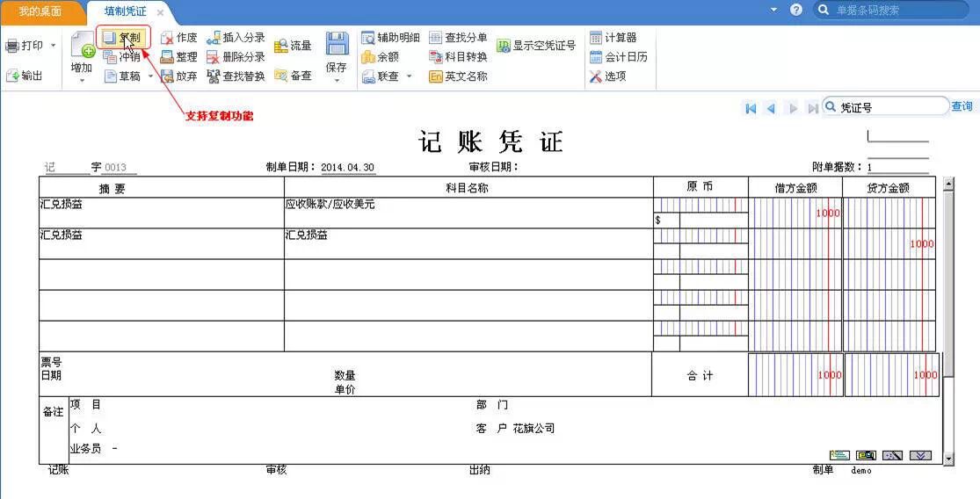Click the voucher number field 0013
This screenshot has height=499, width=980.
pyautogui.click(x=120, y=168)
